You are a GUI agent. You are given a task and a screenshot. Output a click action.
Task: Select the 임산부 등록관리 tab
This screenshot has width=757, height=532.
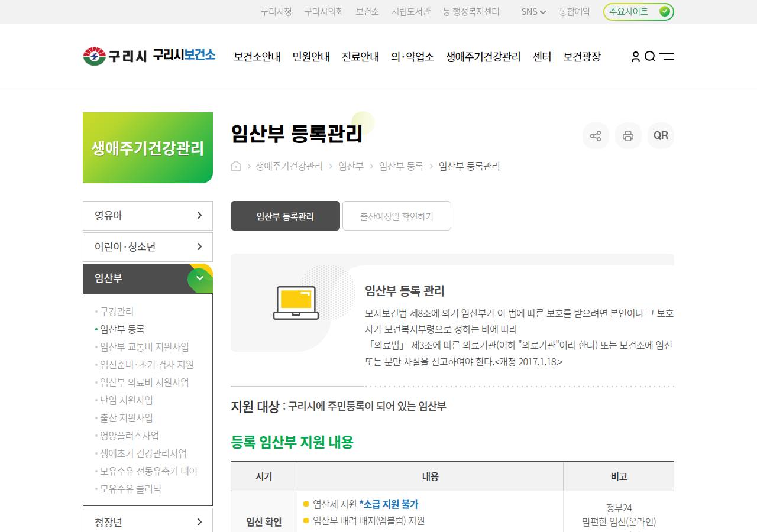tap(285, 216)
